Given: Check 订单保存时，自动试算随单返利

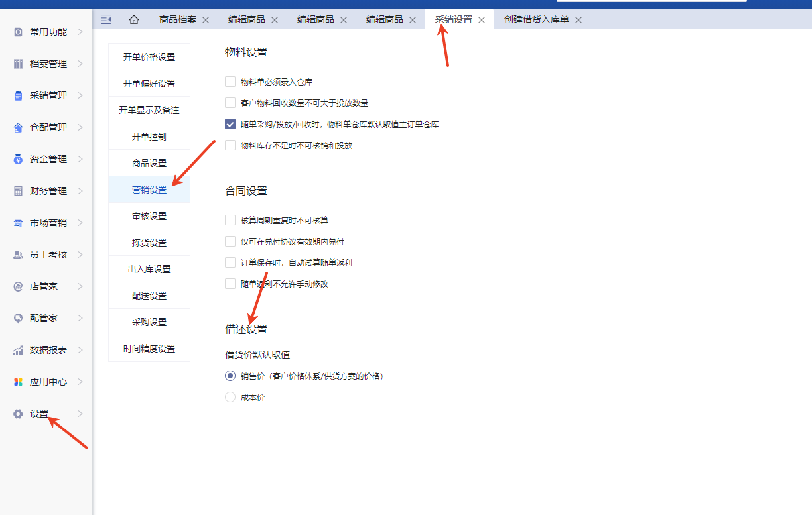Looking at the screenshot, I should point(230,262).
